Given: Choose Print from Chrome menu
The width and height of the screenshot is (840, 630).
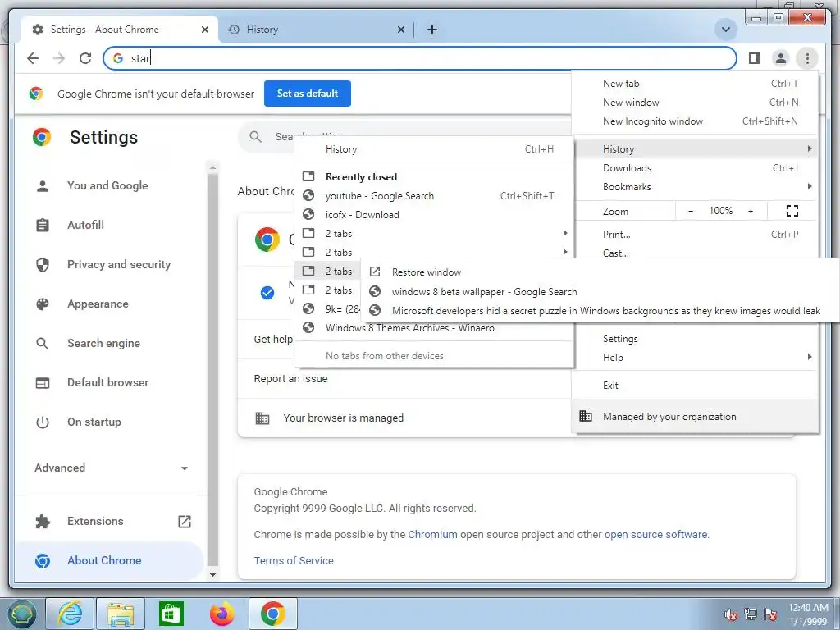Looking at the screenshot, I should [695, 234].
